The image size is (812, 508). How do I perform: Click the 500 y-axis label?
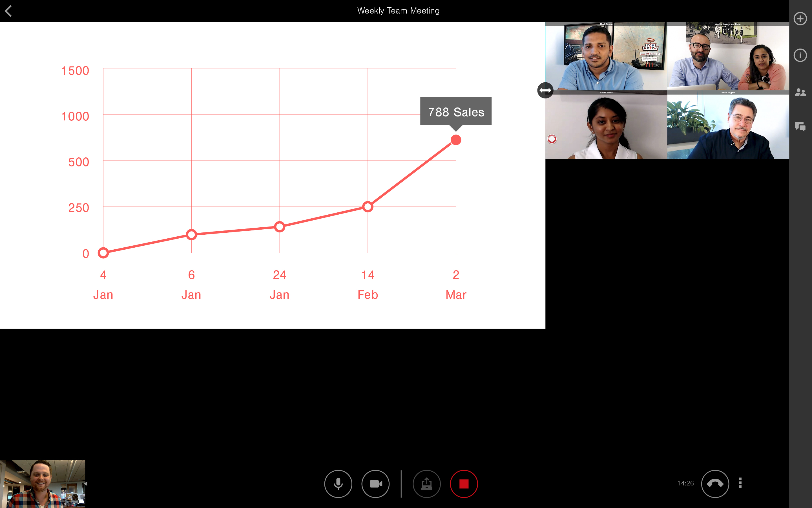click(79, 162)
